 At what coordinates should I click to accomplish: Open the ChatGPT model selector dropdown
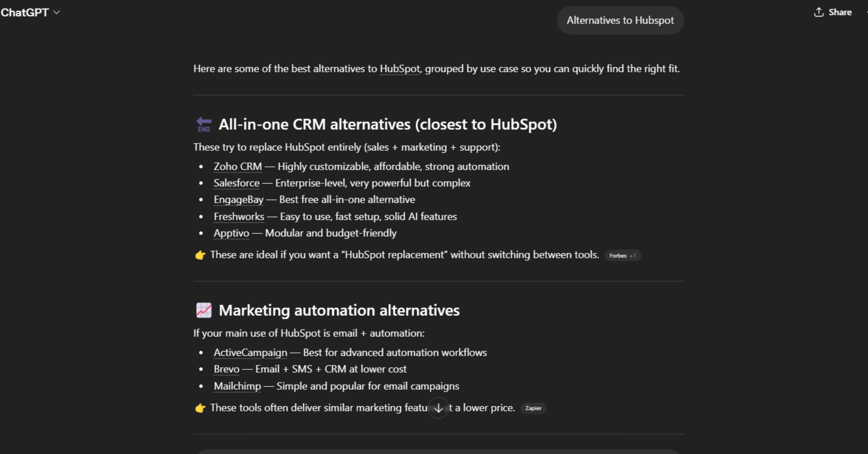[30, 12]
